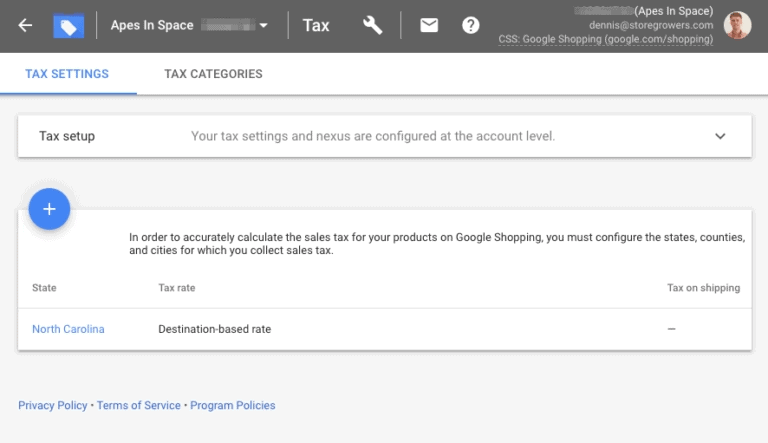Click the Tax setup heading
The image size is (768, 443).
pos(67,136)
